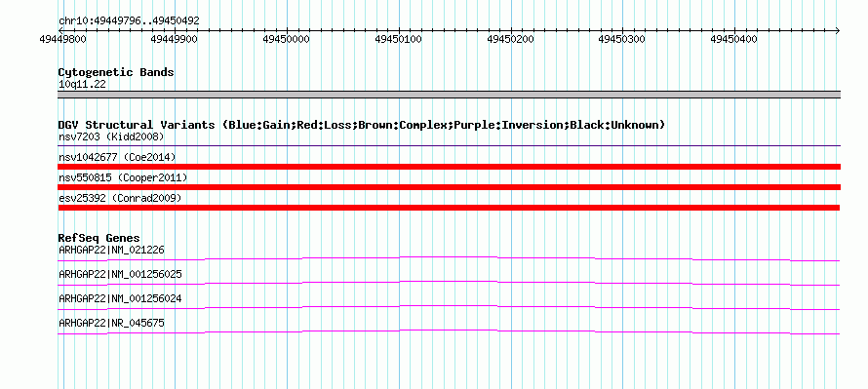The height and width of the screenshot is (389, 868).
Task: Click ruler position 49450100
Action: point(399,39)
